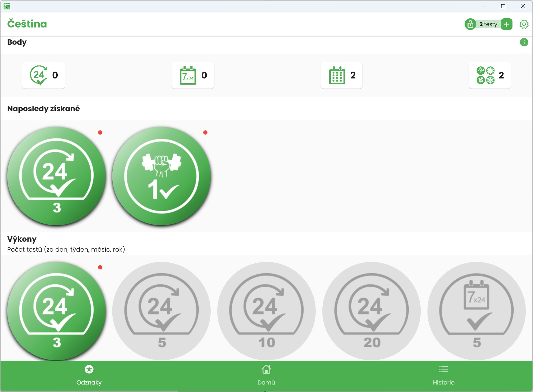Select locked 7x24 weekly 5 badge
This screenshot has height=392, width=533.
click(x=476, y=311)
